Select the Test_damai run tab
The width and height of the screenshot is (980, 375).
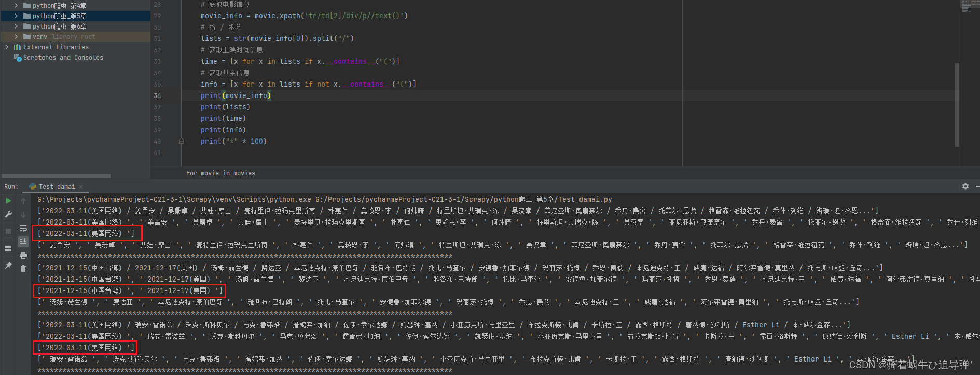[56, 187]
